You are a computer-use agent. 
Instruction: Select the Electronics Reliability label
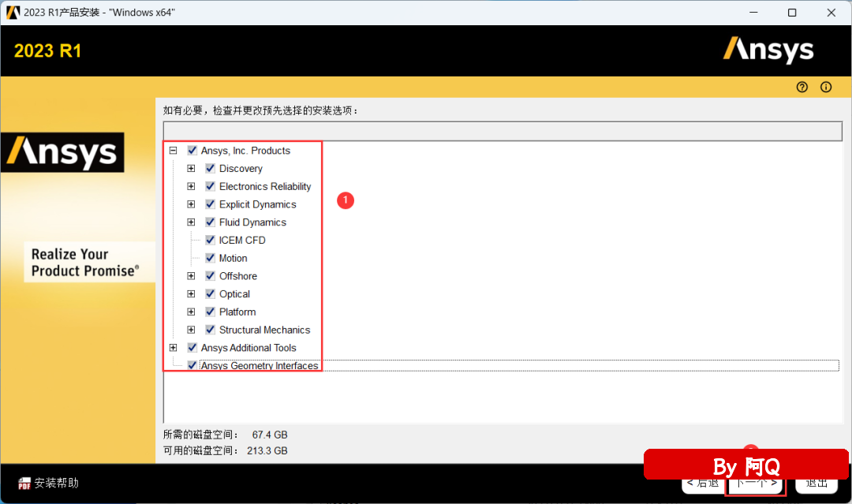[x=265, y=186]
